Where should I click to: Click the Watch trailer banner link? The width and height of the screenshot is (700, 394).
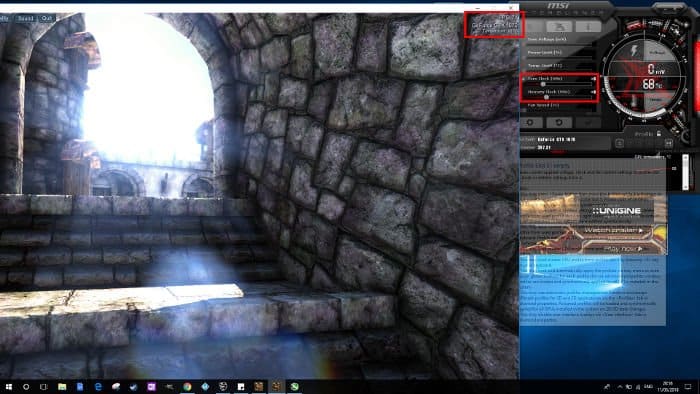pyautogui.click(x=613, y=230)
